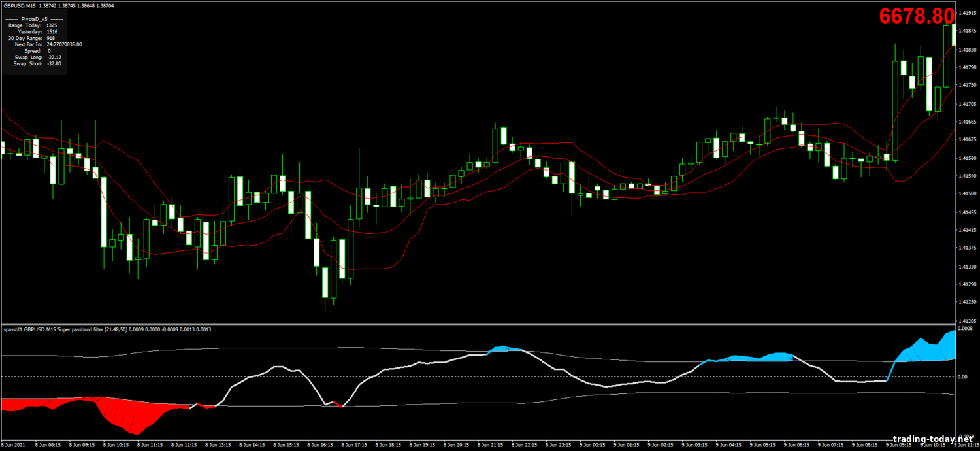Image resolution: width=980 pixels, height=451 pixels.
Task: Click the 0.0008 indicator scale label
Action: [x=965, y=329]
